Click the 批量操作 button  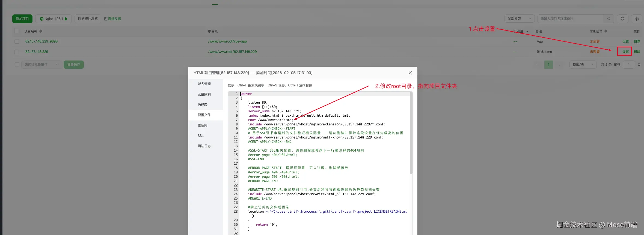(74, 65)
